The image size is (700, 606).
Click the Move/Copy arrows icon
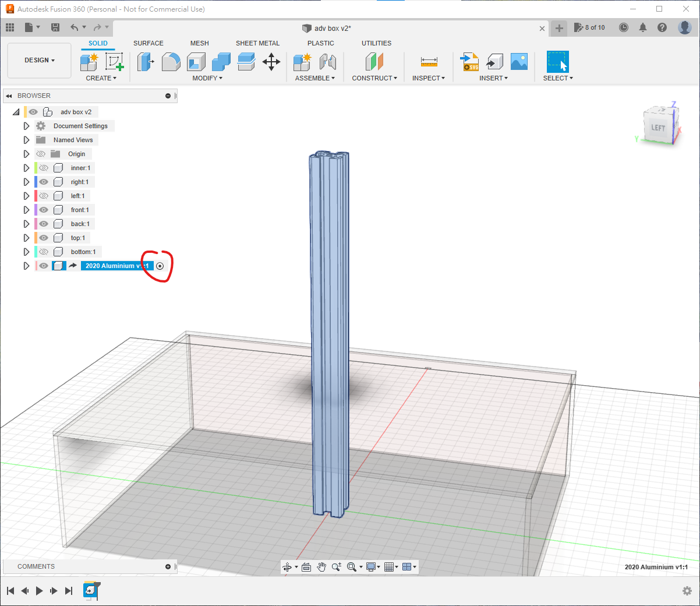coord(271,61)
